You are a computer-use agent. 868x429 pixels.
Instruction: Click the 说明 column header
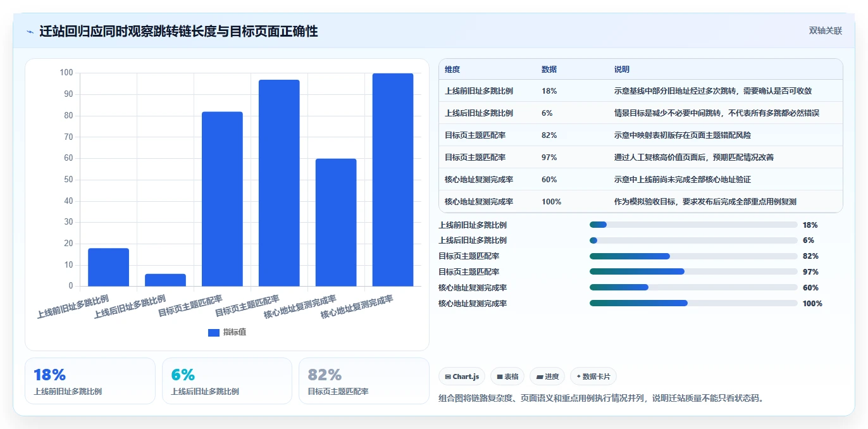pyautogui.click(x=622, y=70)
